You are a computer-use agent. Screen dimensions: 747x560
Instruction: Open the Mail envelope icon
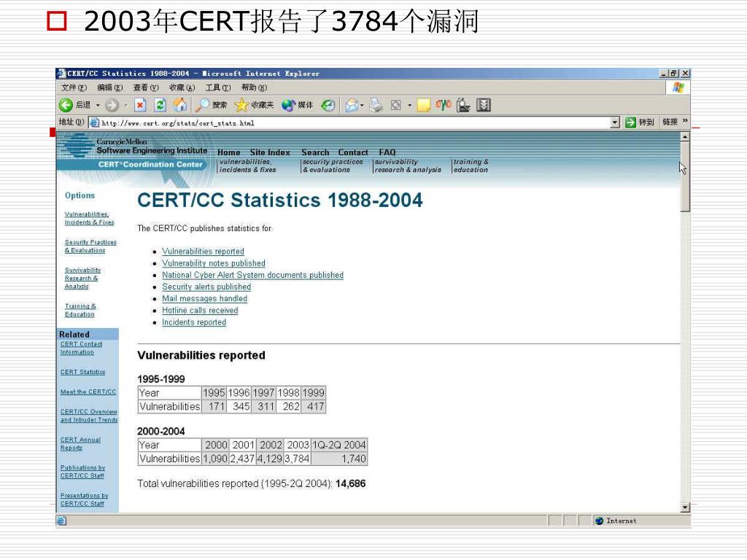pyautogui.click(x=352, y=105)
